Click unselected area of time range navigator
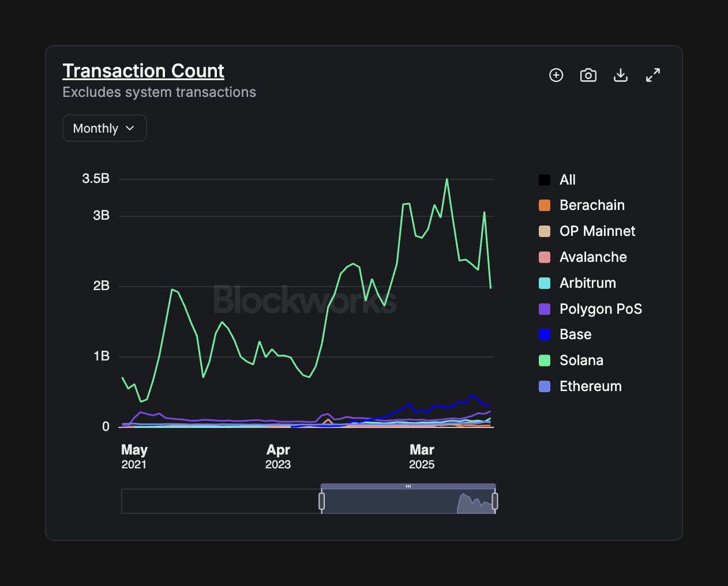 [219, 501]
